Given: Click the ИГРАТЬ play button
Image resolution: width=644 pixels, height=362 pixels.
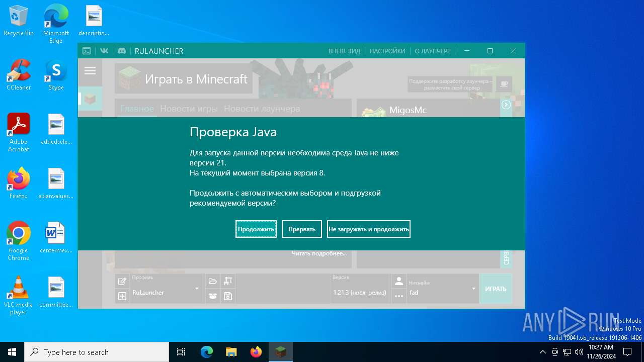Looking at the screenshot, I should click(496, 289).
